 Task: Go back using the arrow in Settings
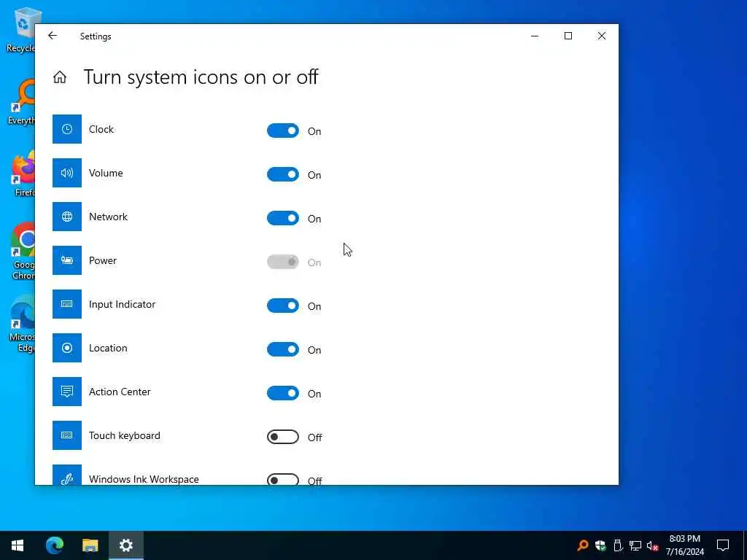click(53, 36)
